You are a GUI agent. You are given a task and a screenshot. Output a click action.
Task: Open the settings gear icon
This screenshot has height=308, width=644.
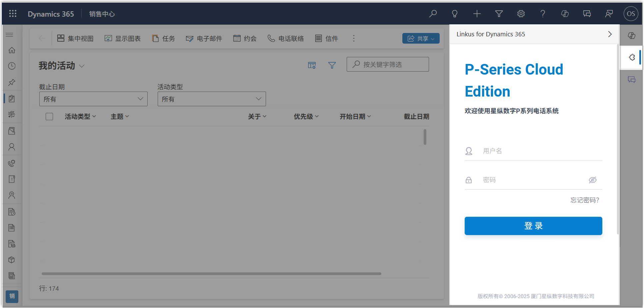(x=521, y=14)
